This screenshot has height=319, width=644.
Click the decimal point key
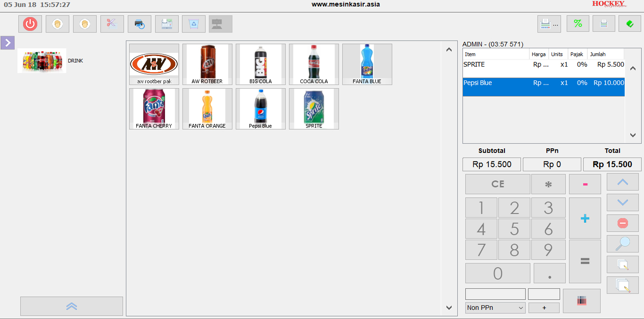coord(550,273)
